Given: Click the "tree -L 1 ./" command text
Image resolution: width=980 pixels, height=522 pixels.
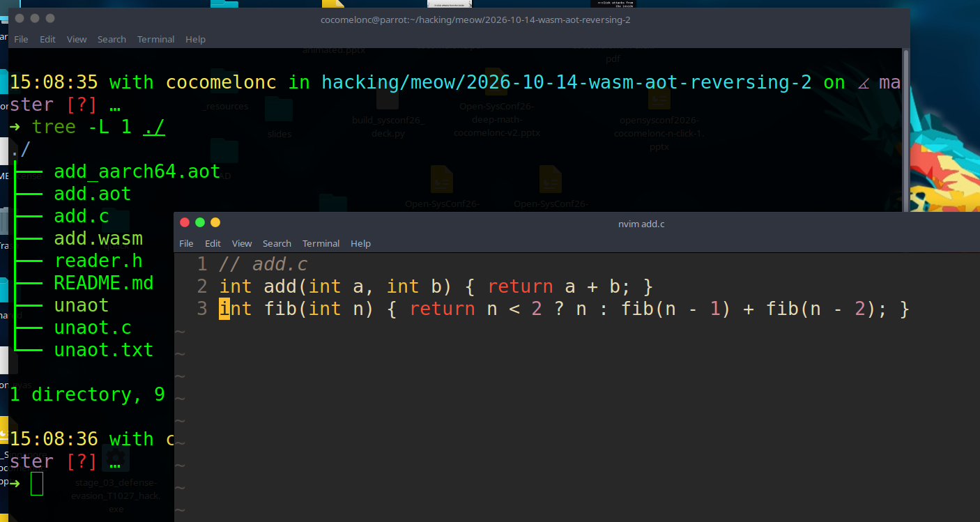Looking at the screenshot, I should (98, 127).
